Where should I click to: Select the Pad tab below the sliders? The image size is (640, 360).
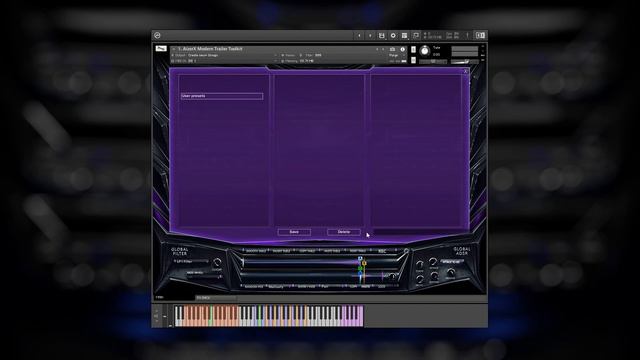(x=325, y=287)
